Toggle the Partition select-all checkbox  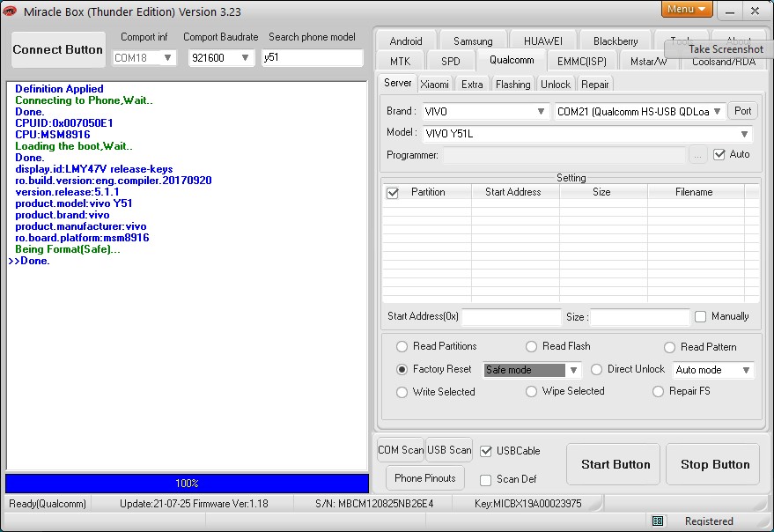(393, 193)
